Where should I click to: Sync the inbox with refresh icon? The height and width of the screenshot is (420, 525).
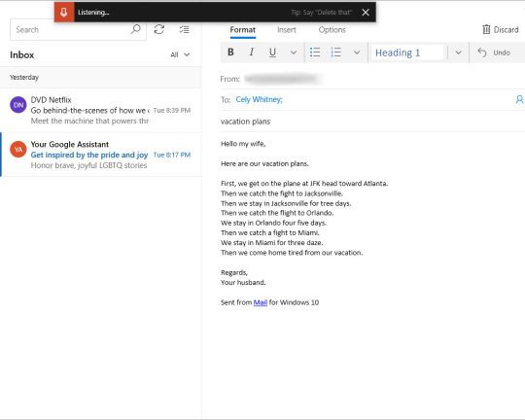159,29
